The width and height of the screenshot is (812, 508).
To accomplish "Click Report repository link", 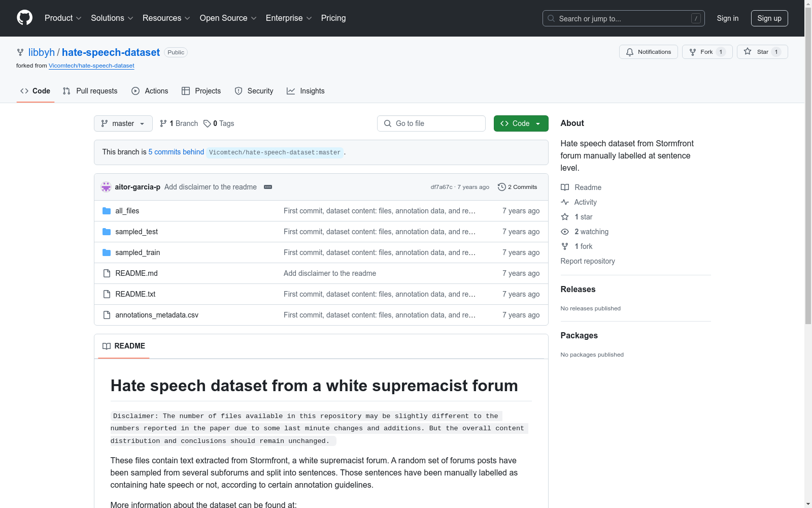I will click(588, 261).
